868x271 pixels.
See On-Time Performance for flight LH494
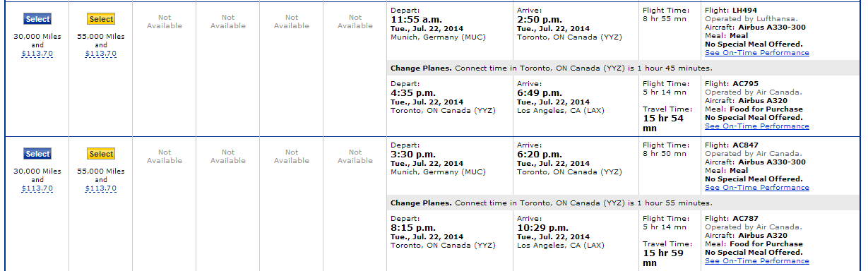coord(757,53)
